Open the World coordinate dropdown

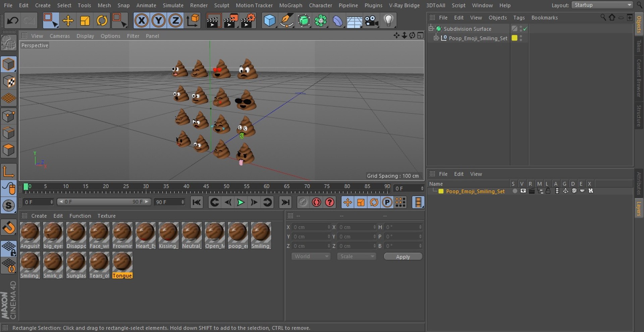pyautogui.click(x=311, y=256)
